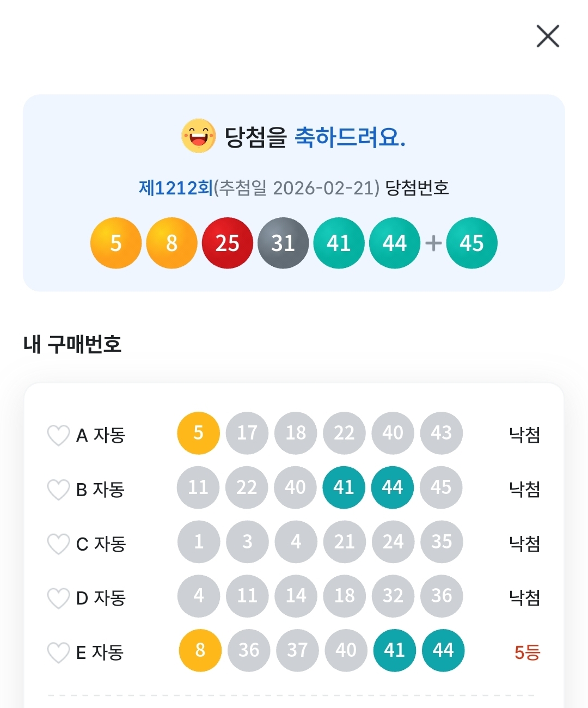The image size is (588, 708).
Task: Favorite the E 자동 number row
Action: 58,652
